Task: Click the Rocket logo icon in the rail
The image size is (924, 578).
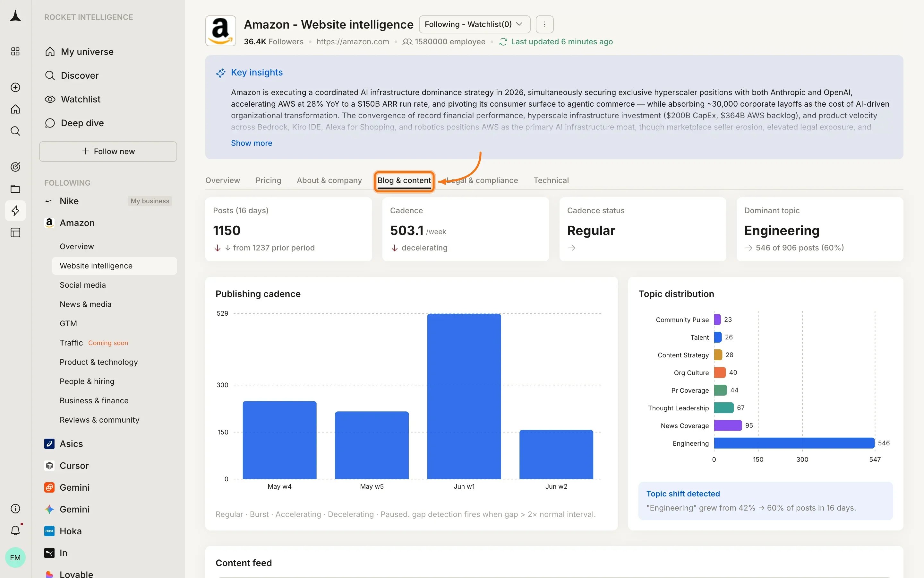Action: 15,16
